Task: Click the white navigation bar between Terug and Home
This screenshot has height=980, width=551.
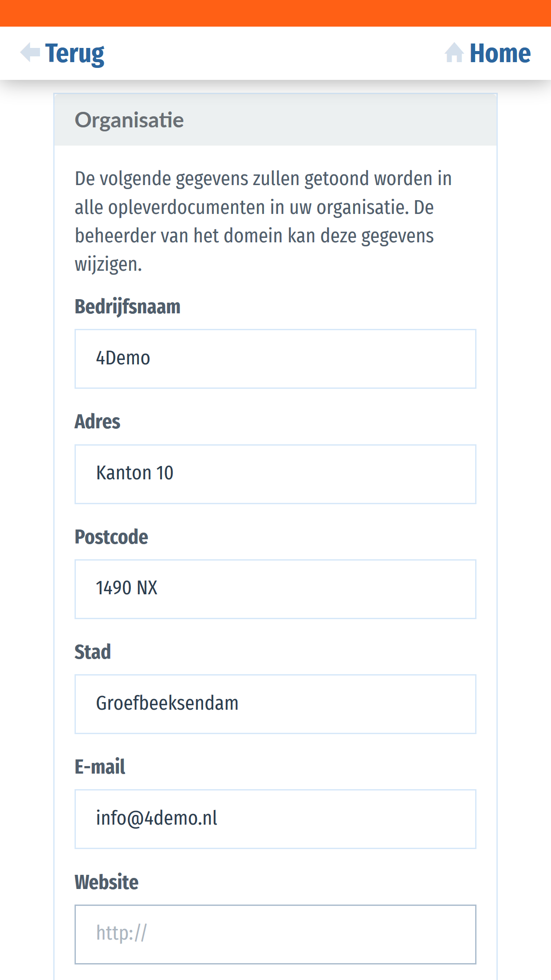Action: [x=275, y=53]
